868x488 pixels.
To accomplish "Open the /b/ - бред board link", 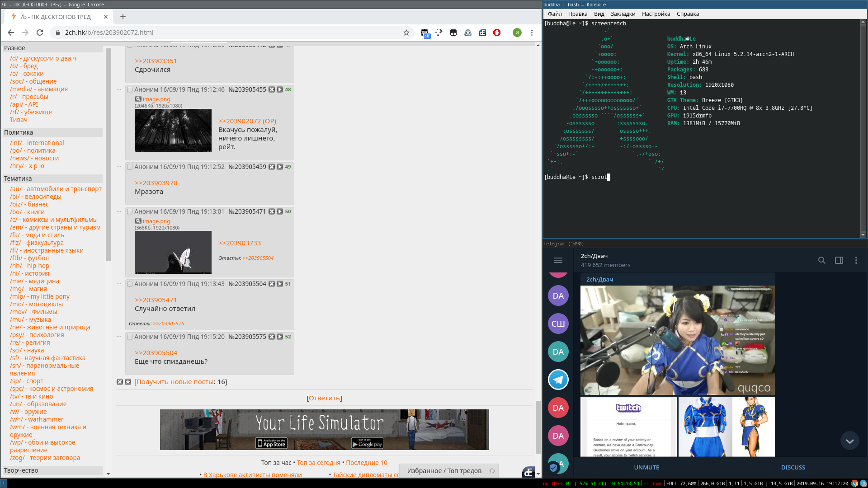I will pos(24,66).
